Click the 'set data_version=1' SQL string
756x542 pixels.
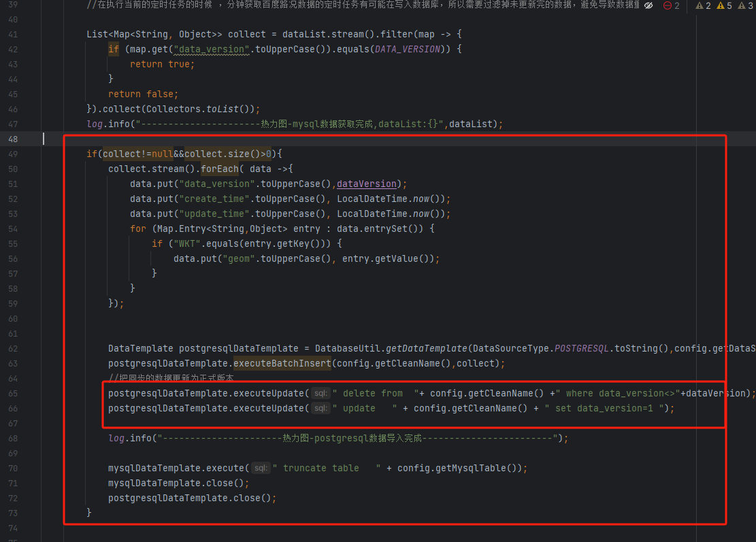click(x=606, y=408)
